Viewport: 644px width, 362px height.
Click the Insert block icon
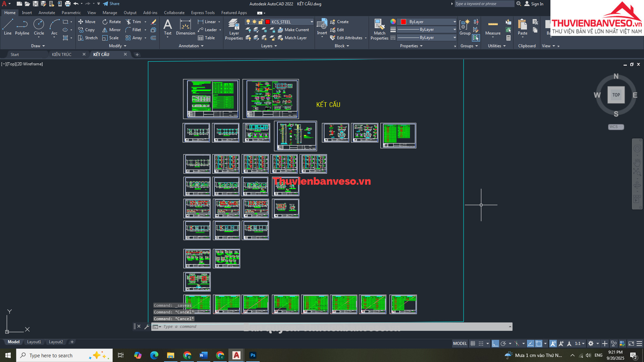click(322, 27)
